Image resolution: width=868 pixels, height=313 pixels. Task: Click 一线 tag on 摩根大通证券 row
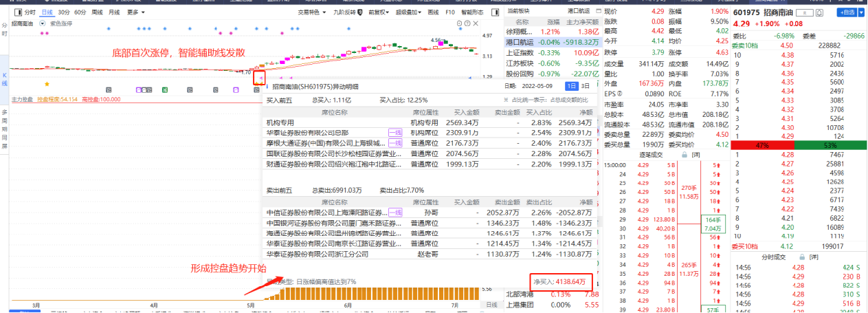click(395, 142)
